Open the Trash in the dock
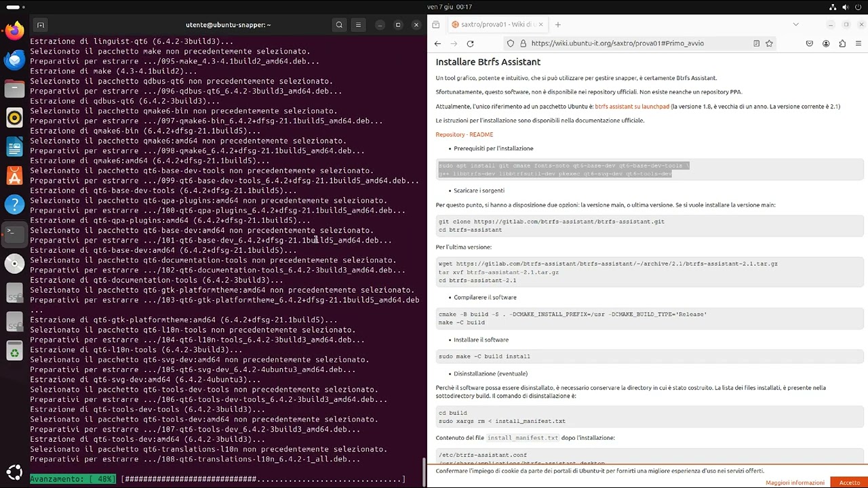868x488 pixels. (x=14, y=351)
